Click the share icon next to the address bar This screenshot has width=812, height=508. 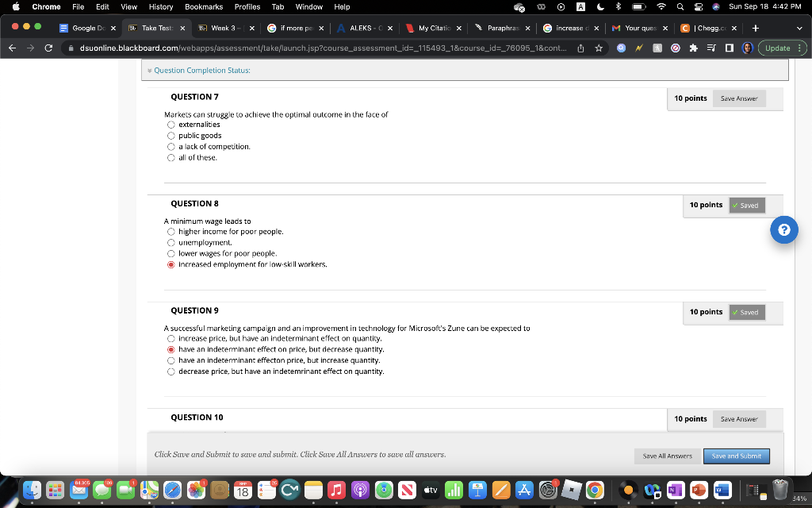pyautogui.click(x=581, y=48)
